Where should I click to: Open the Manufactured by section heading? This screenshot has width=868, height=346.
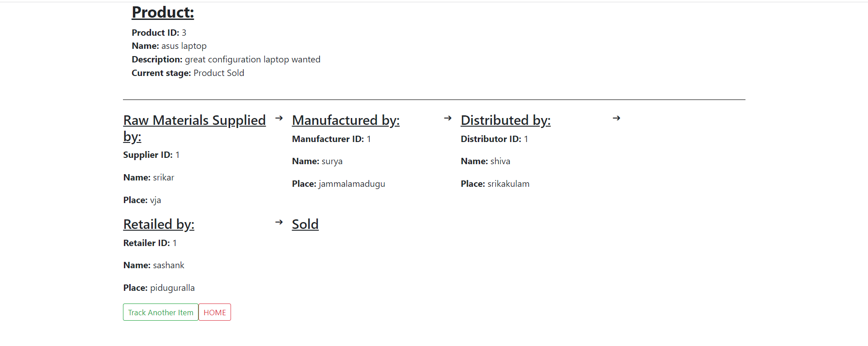point(345,120)
